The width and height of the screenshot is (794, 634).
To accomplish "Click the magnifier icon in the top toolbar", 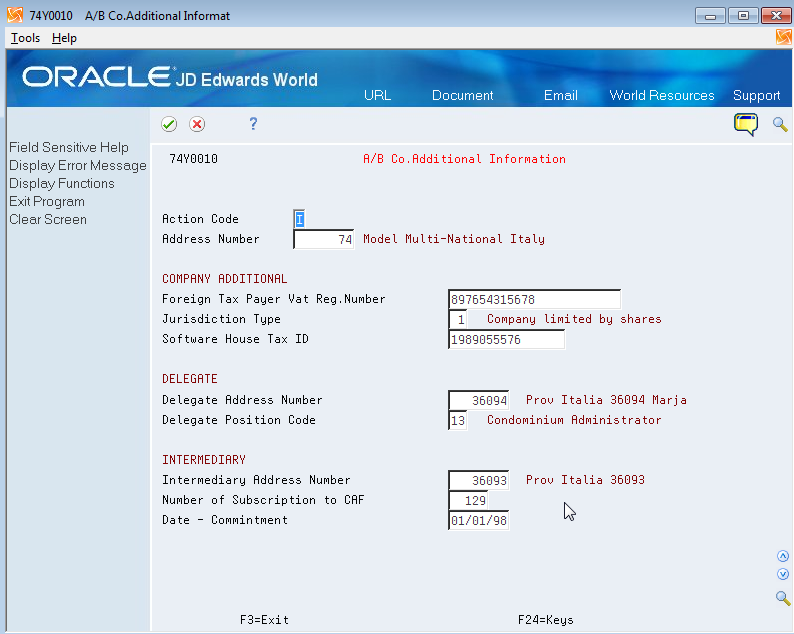I will [780, 124].
